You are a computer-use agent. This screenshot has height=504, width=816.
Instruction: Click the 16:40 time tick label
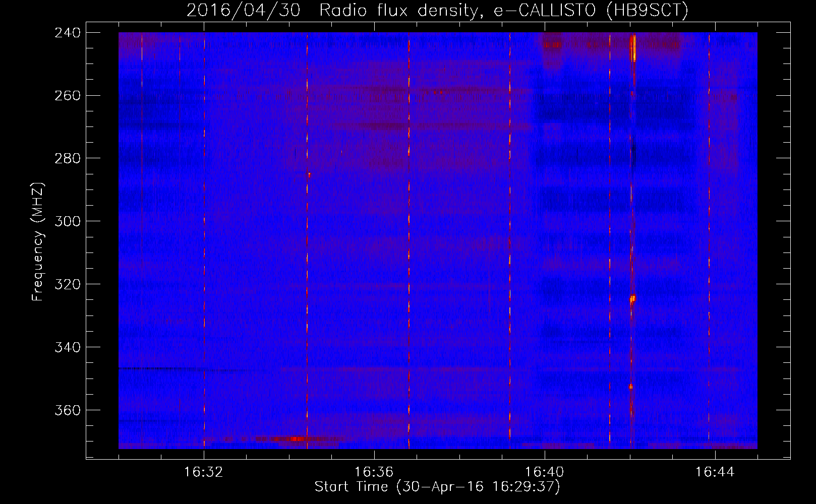[x=545, y=472]
